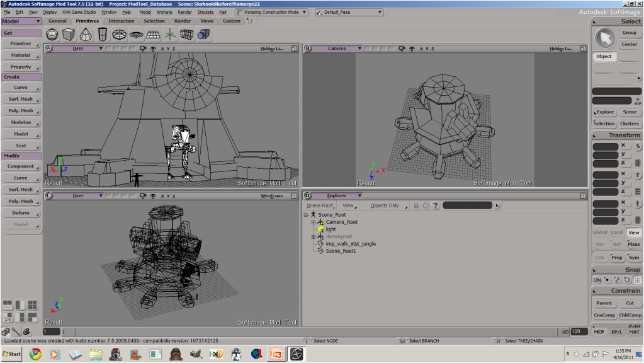Image resolution: width=644 pixels, height=363 pixels.
Task: Create a null object from the shelf
Action: (169, 35)
